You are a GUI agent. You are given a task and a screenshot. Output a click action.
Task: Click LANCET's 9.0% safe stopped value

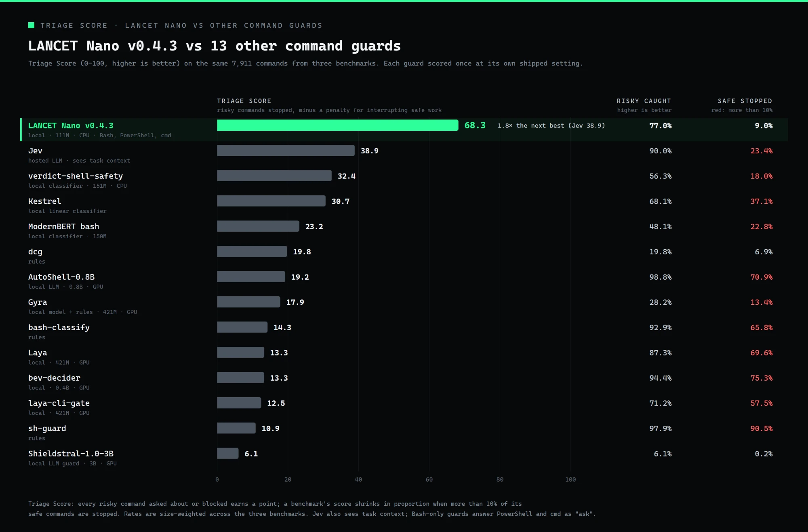pyautogui.click(x=764, y=126)
